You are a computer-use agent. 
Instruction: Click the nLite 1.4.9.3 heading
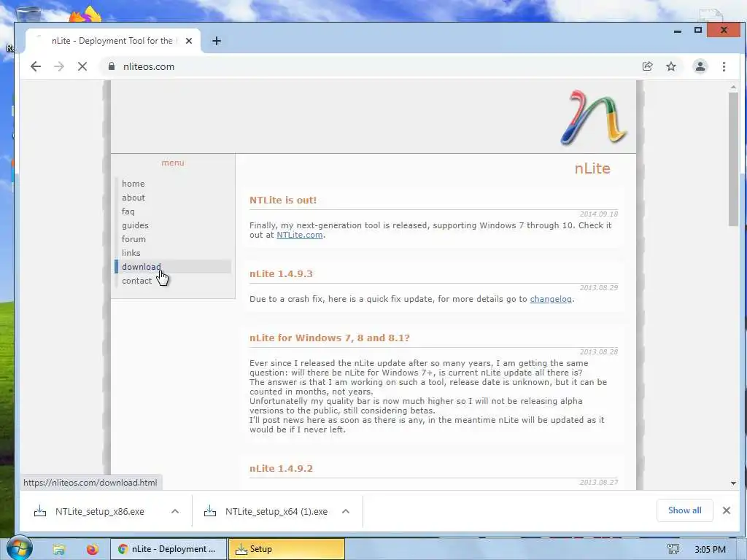(x=281, y=274)
